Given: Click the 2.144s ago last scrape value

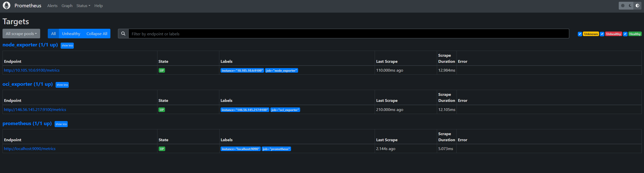Looking at the screenshot, I should pos(386,149).
